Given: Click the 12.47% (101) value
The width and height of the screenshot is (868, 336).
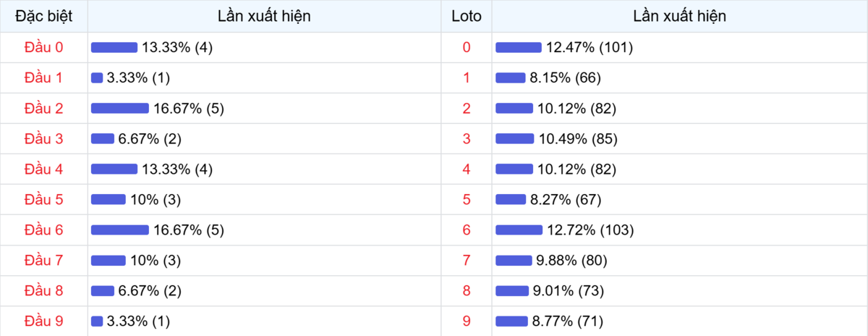Looking at the screenshot, I should click(590, 47).
